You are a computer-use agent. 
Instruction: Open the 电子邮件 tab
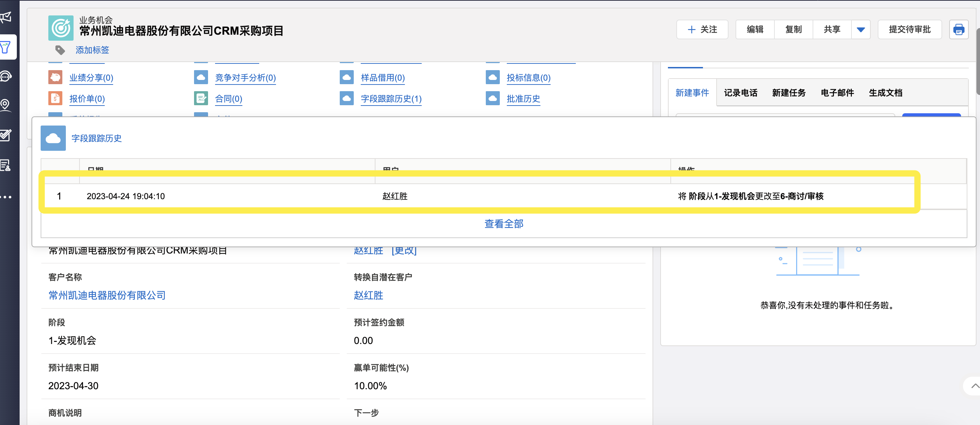click(837, 93)
